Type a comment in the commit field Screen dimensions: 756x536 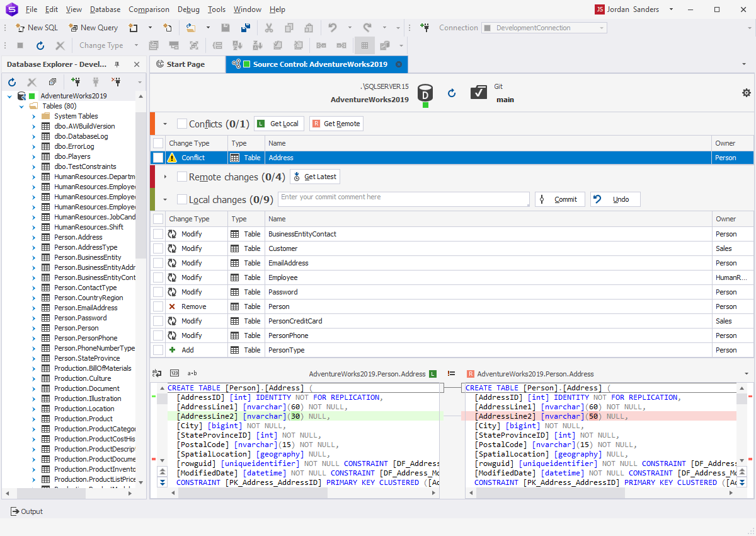[403, 197]
